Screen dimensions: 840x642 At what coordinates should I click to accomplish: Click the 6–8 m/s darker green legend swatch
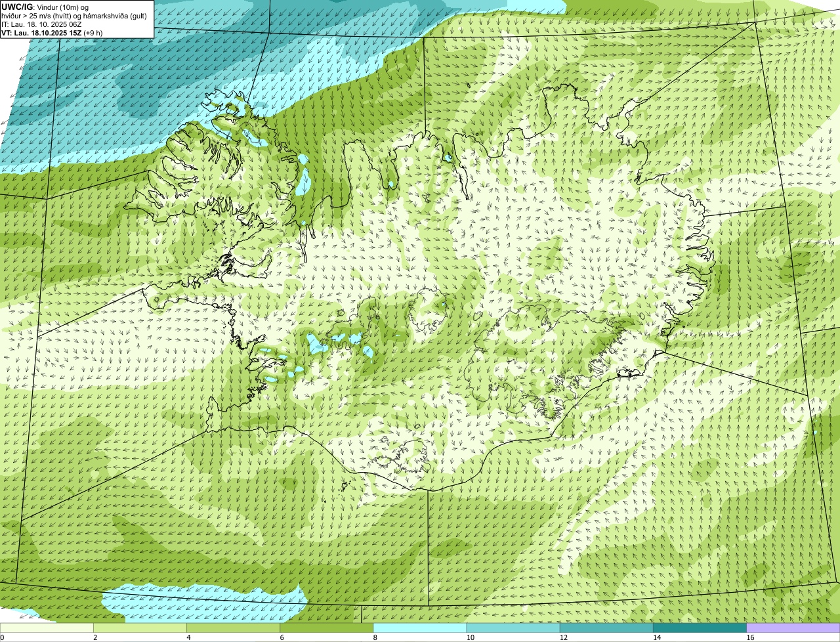(x=326, y=628)
